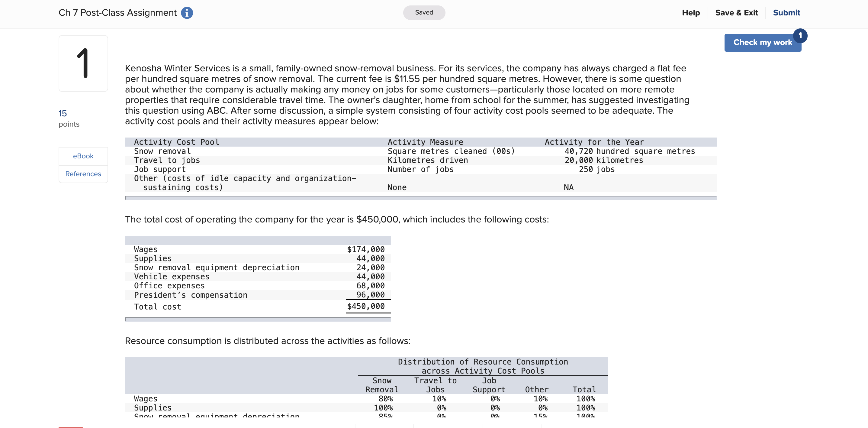868x428 pixels.
Task: Click the cost list table's horizontal scrollbar
Action: [257, 319]
